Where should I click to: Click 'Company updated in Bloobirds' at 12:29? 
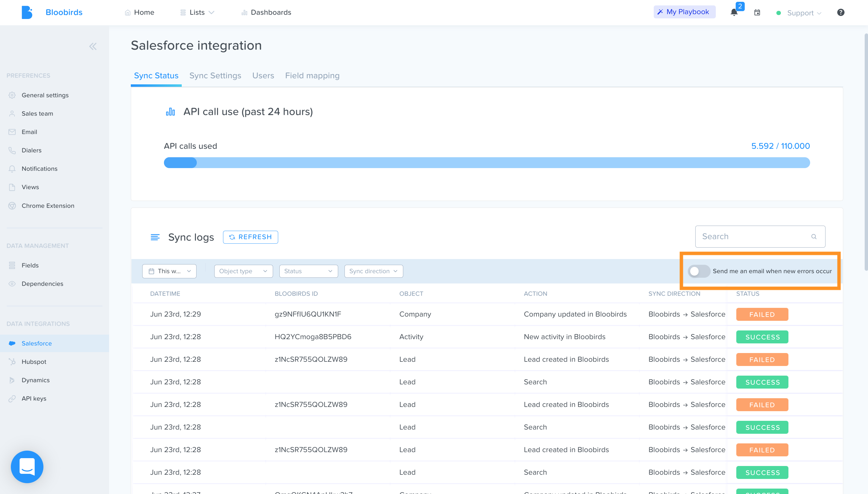click(x=575, y=314)
